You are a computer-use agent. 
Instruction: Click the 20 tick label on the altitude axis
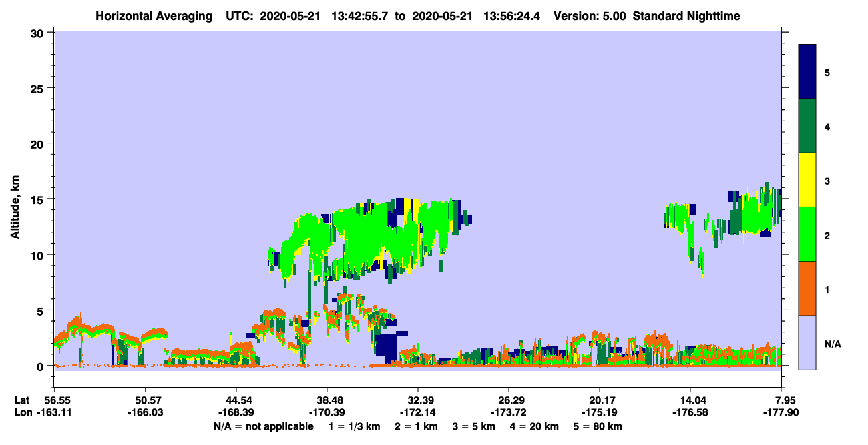point(39,143)
